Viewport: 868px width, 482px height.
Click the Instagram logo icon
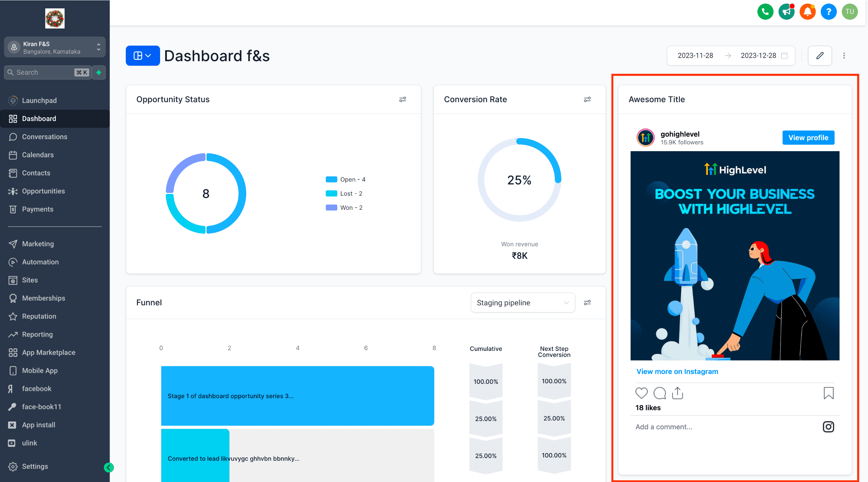coord(828,427)
